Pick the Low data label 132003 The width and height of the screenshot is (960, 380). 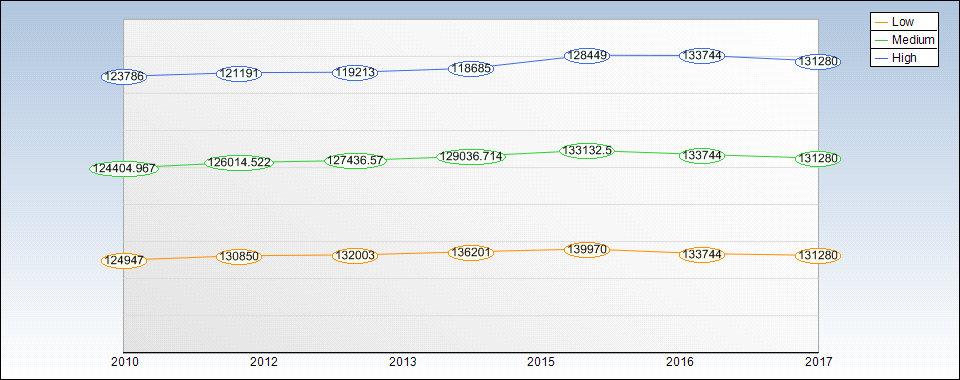(356, 255)
